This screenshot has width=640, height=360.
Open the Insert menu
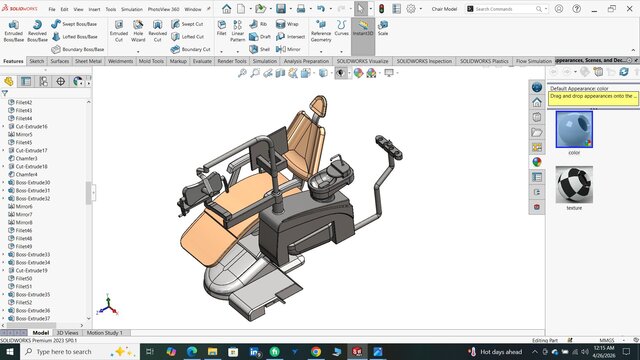pos(94,9)
